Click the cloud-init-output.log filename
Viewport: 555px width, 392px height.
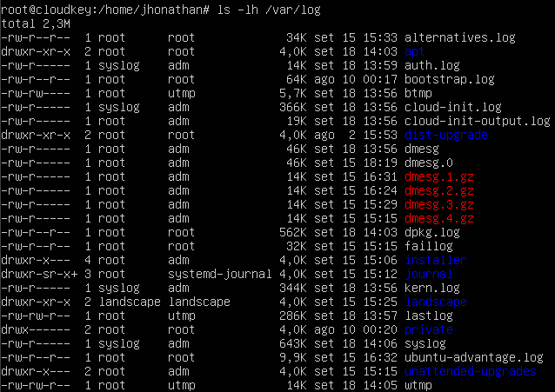coord(477,121)
